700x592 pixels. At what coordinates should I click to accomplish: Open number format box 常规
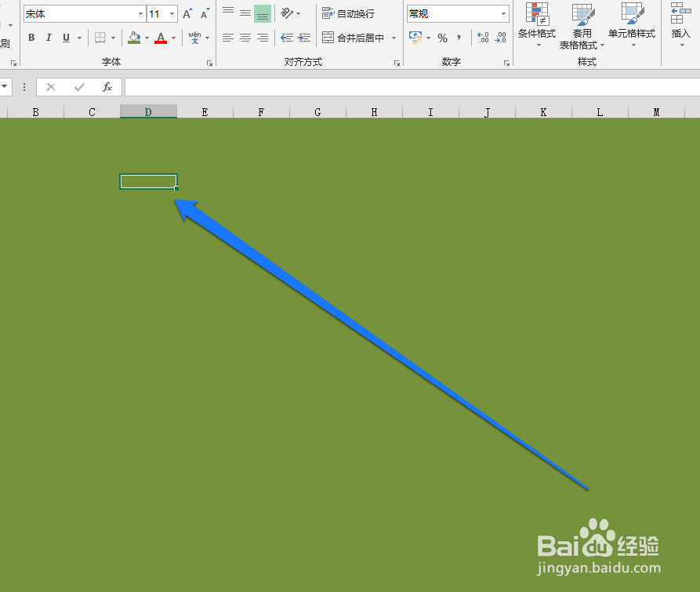[x=458, y=14]
